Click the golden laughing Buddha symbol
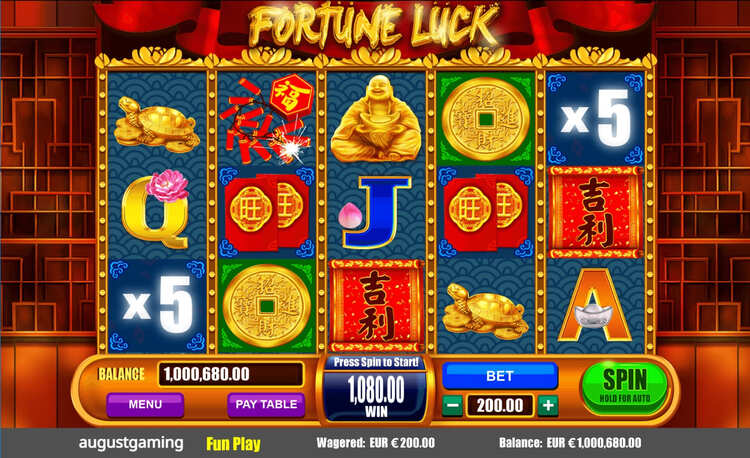 376,118
